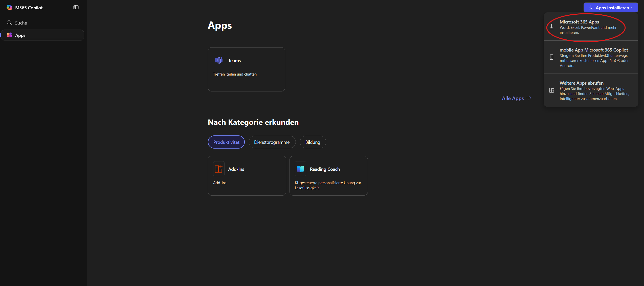
Task: Click the Suche search field
Action: pos(21,23)
